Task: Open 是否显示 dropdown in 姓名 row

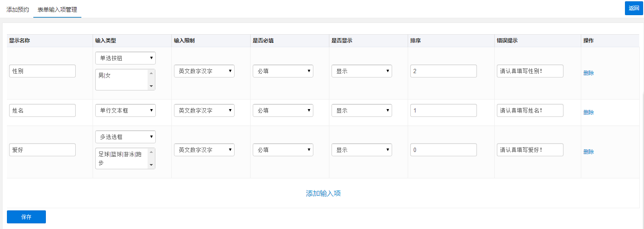Action: (362, 110)
